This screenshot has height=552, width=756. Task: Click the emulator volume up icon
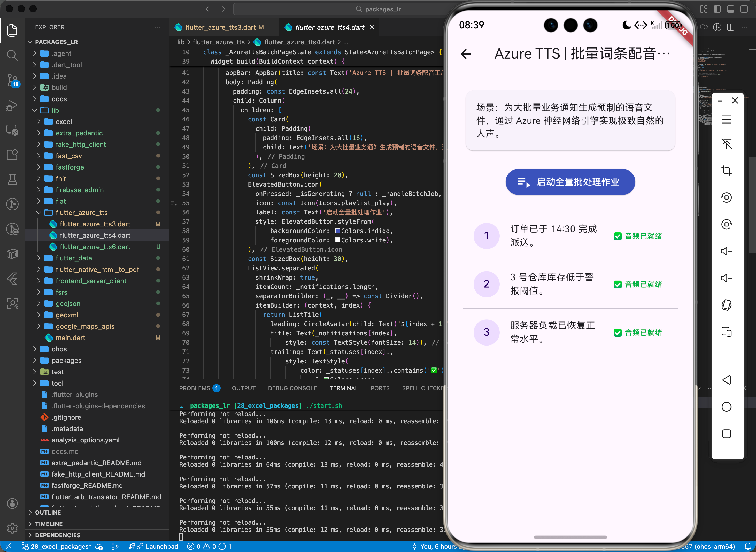click(x=726, y=251)
